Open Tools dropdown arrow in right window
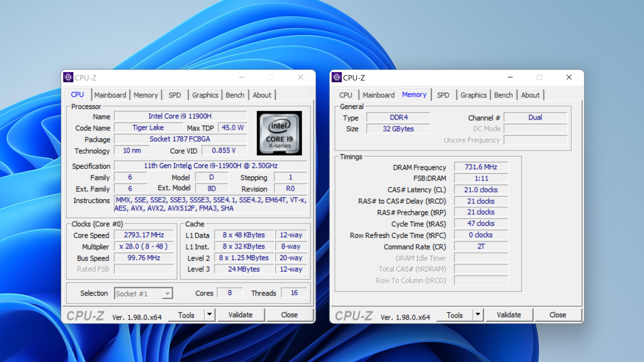This screenshot has height=362, width=644. [478, 315]
